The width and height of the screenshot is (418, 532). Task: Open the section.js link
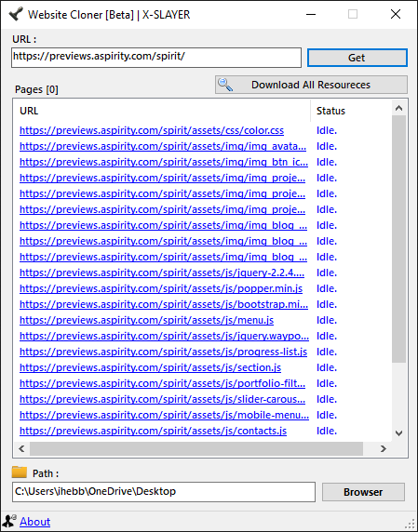[x=151, y=367]
